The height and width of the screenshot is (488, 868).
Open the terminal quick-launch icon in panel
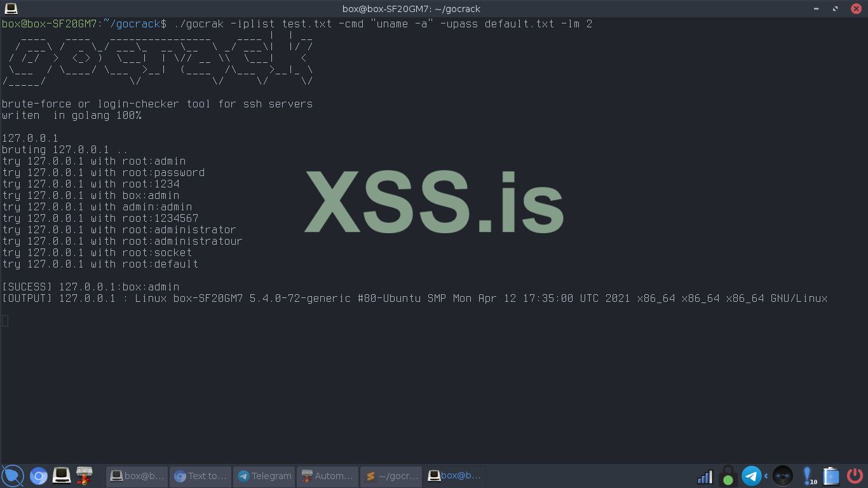pyautogui.click(x=62, y=475)
